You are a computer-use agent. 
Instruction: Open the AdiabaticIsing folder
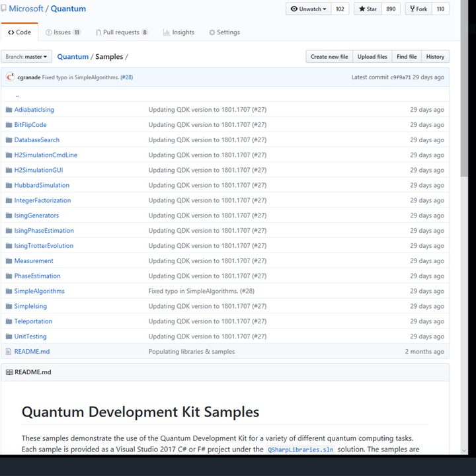tap(34, 110)
